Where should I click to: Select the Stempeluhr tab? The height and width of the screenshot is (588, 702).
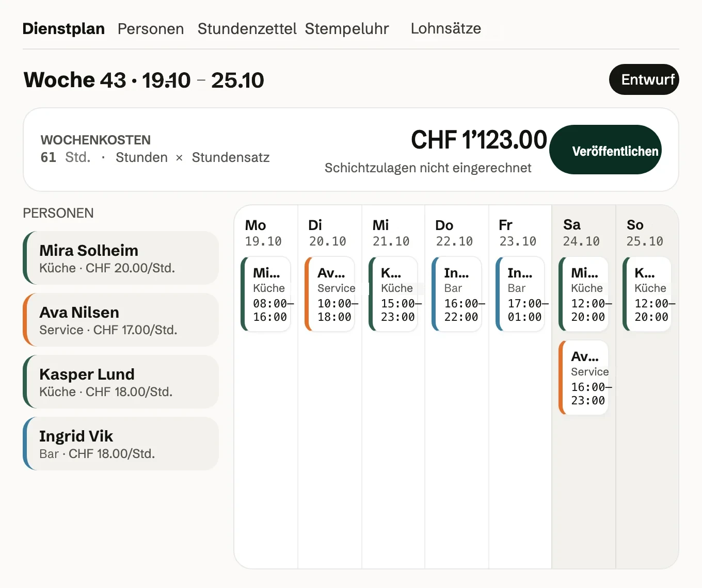coord(347,28)
